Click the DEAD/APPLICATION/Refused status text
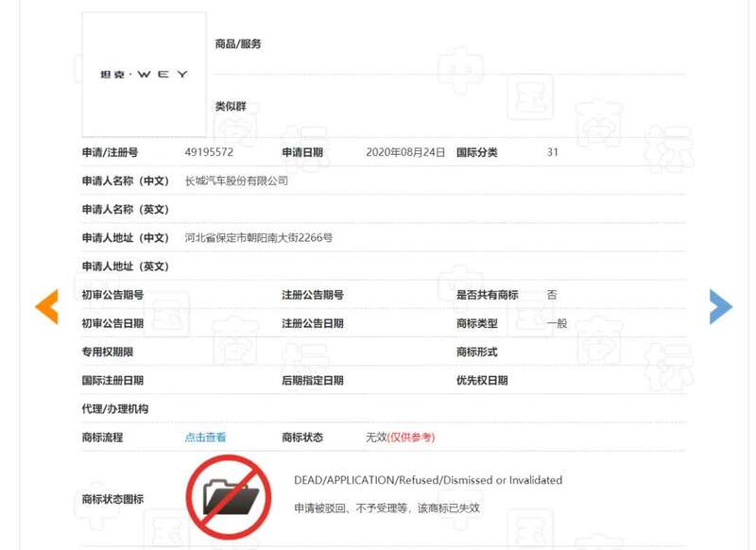756x550 pixels. pos(427,480)
